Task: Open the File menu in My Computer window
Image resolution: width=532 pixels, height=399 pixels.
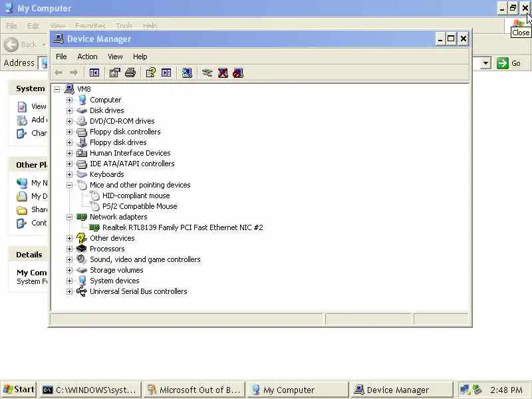Action: coord(11,26)
